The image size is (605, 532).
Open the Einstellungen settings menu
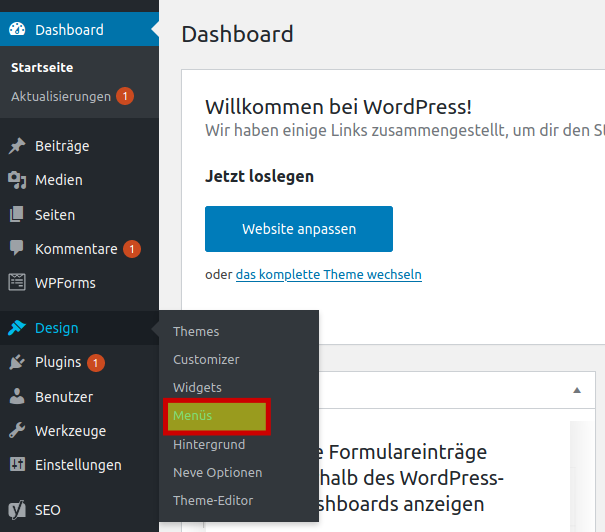click(79, 465)
